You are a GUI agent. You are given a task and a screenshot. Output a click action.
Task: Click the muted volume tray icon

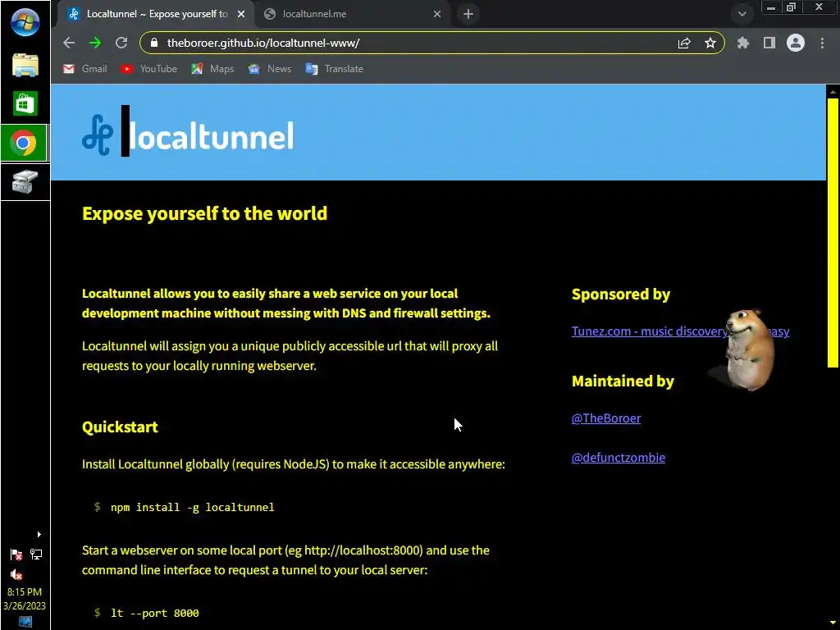click(x=16, y=575)
